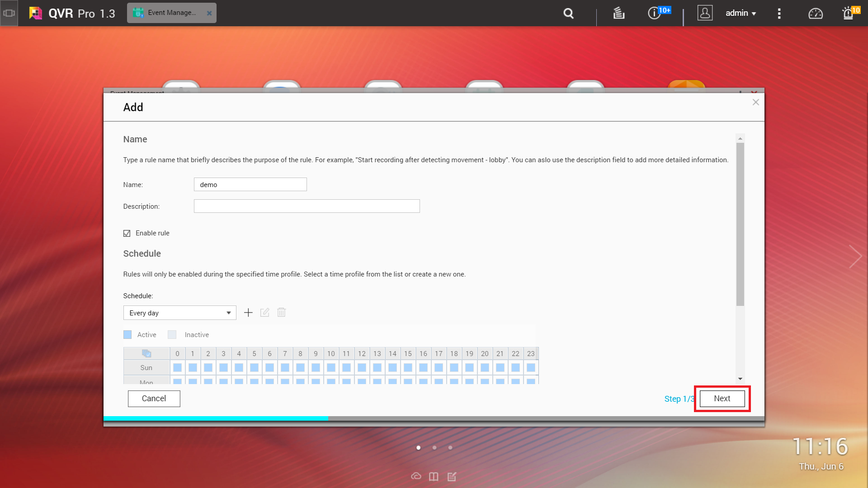Select hour 23 column header
The height and width of the screenshot is (488, 868).
pyautogui.click(x=531, y=353)
